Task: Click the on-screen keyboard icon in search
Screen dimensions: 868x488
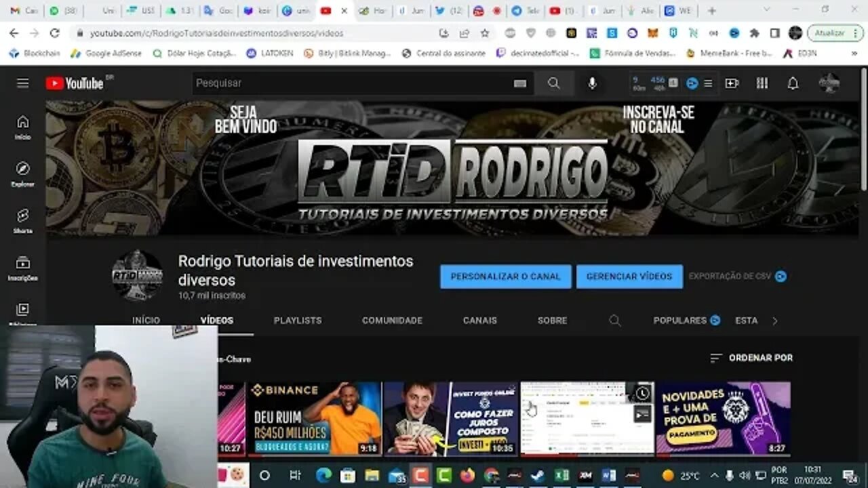Action: 520,83
